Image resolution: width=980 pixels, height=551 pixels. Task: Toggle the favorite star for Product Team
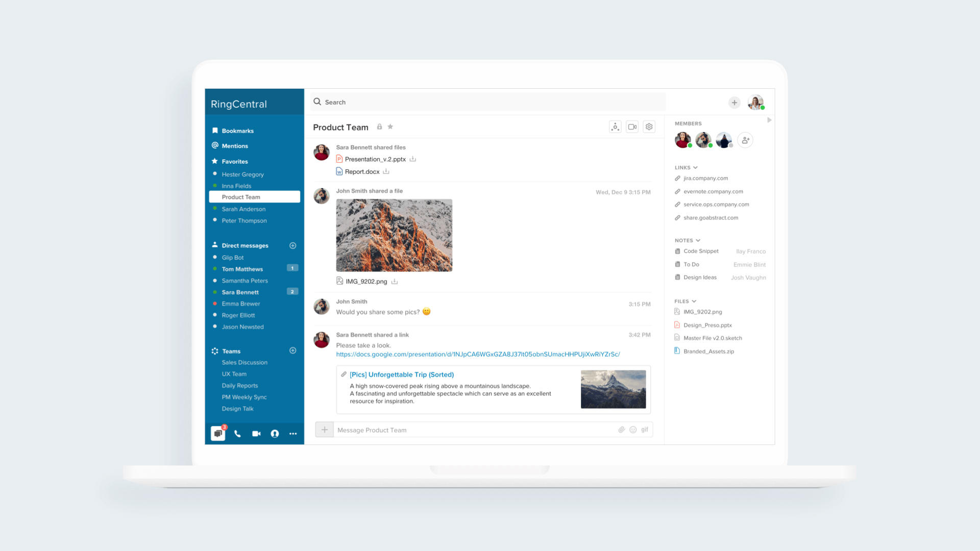click(390, 127)
